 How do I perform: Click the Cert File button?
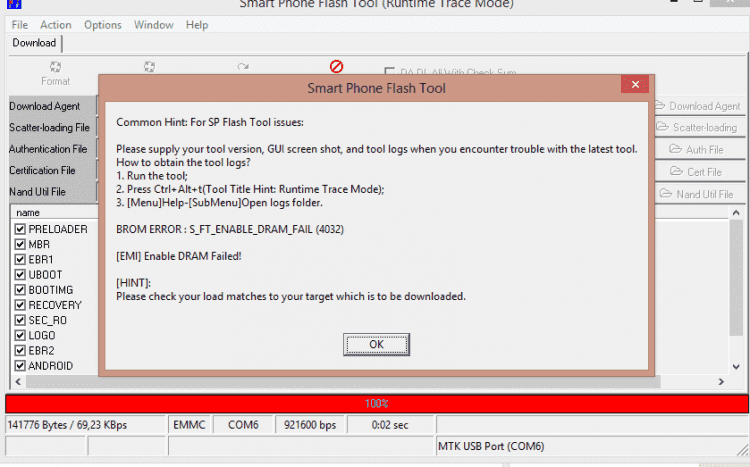700,172
